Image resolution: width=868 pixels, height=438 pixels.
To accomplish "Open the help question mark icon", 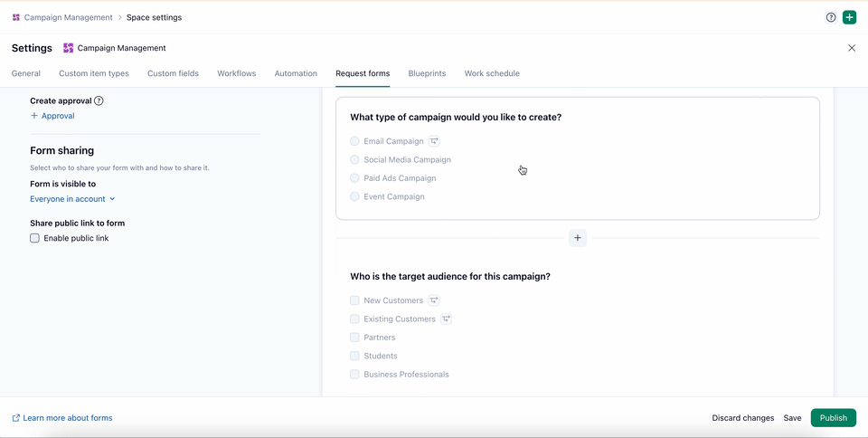I will pos(830,17).
